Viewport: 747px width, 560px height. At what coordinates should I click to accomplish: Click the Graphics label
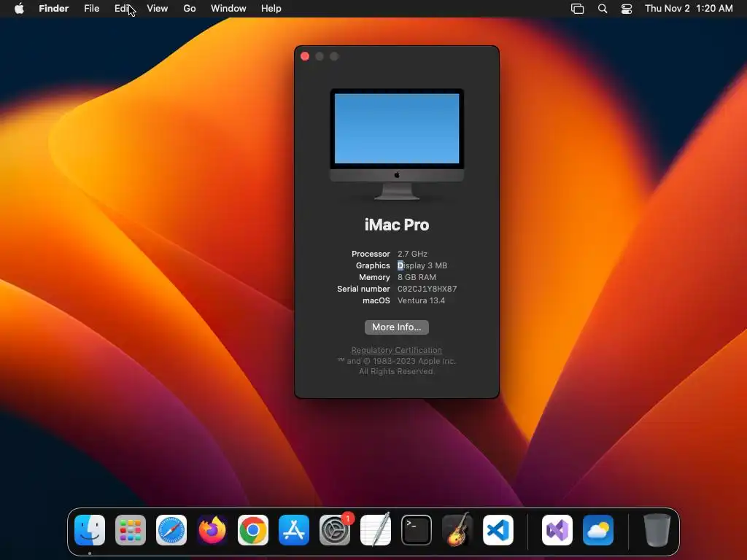click(x=373, y=265)
